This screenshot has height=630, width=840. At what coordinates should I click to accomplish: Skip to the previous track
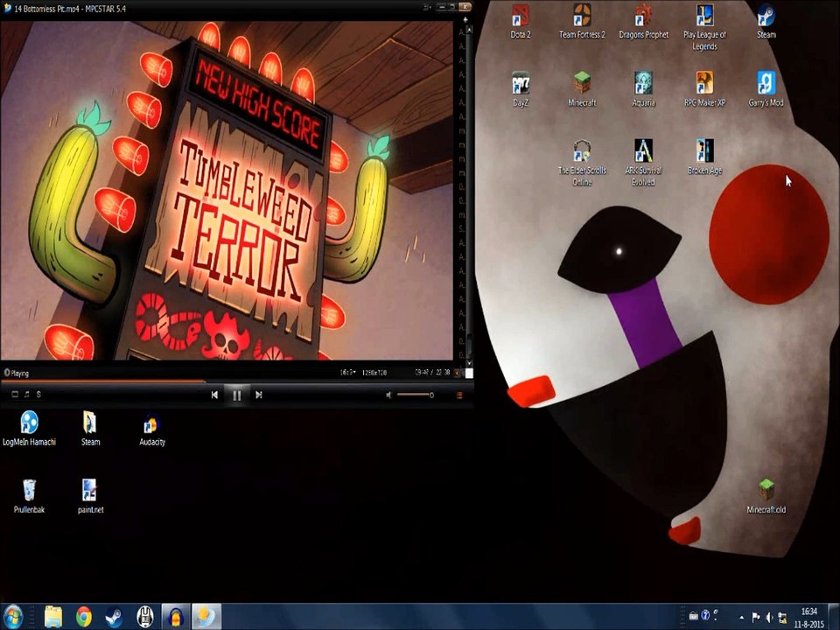(x=214, y=395)
